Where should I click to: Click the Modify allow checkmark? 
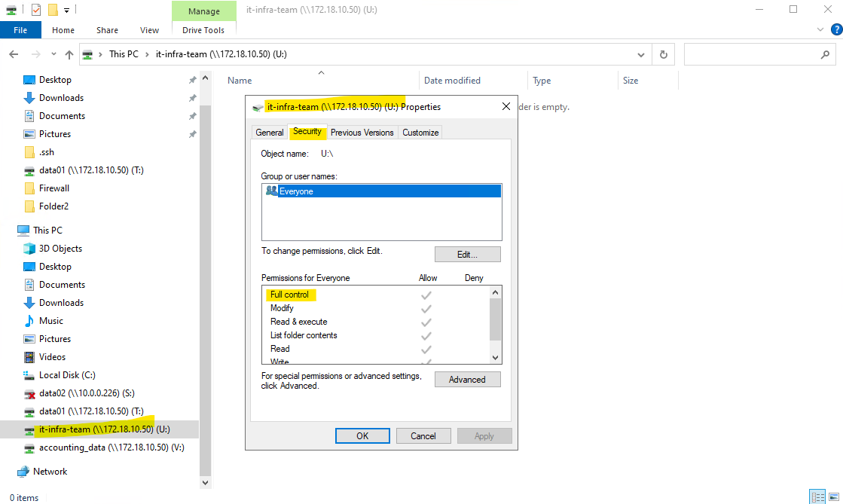point(426,309)
